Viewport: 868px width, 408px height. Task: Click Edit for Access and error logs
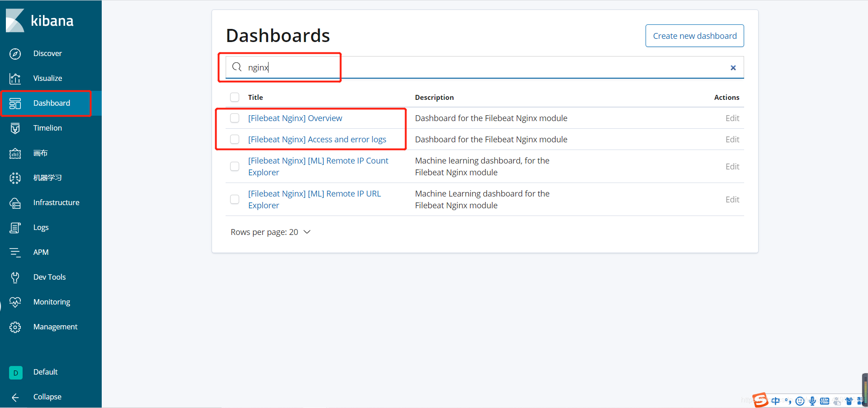pyautogui.click(x=732, y=139)
